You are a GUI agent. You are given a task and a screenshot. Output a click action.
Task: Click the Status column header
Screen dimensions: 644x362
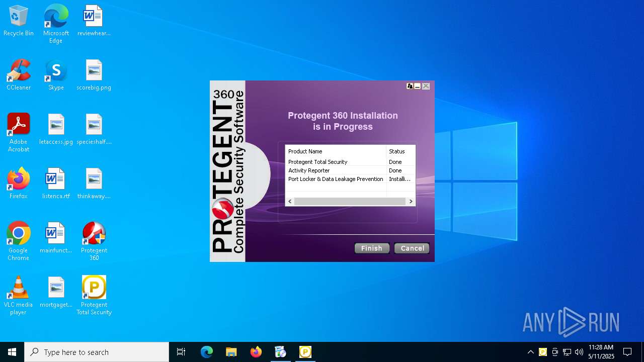(x=400, y=151)
